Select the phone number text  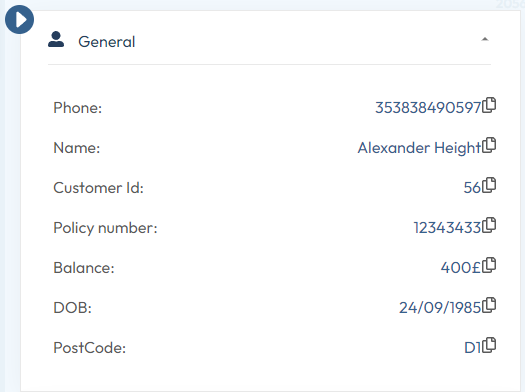tap(428, 108)
